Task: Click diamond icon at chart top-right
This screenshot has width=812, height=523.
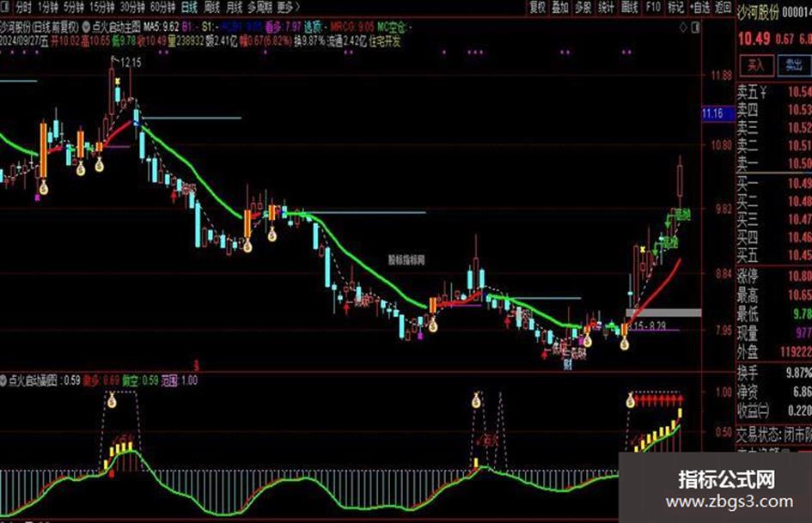Action: tap(683, 27)
